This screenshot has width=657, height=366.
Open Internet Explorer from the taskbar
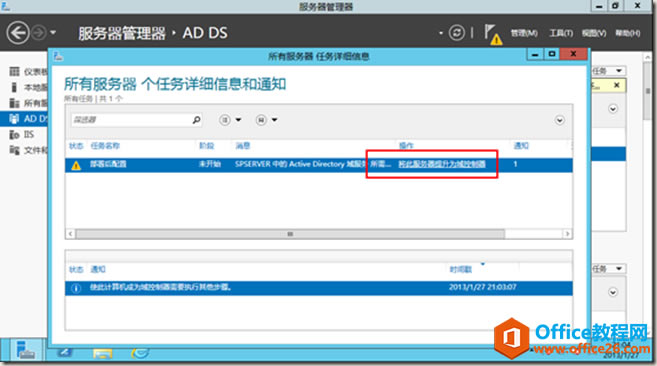(x=140, y=353)
